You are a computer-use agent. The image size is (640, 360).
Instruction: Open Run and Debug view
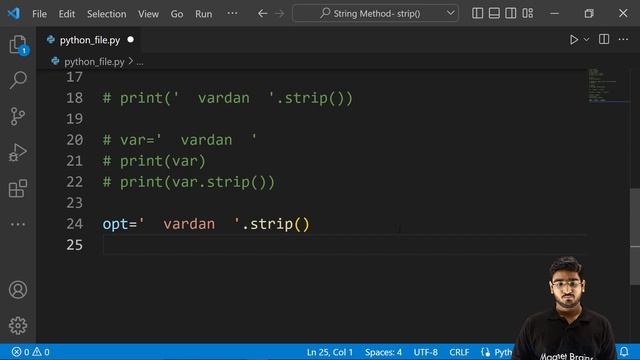18,152
